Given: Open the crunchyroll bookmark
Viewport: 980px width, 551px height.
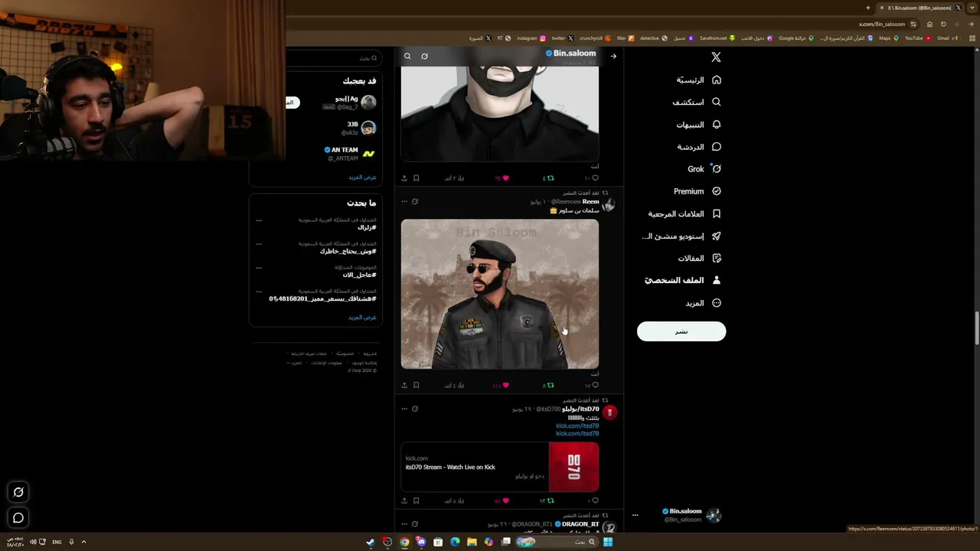Looking at the screenshot, I should click(x=595, y=38).
